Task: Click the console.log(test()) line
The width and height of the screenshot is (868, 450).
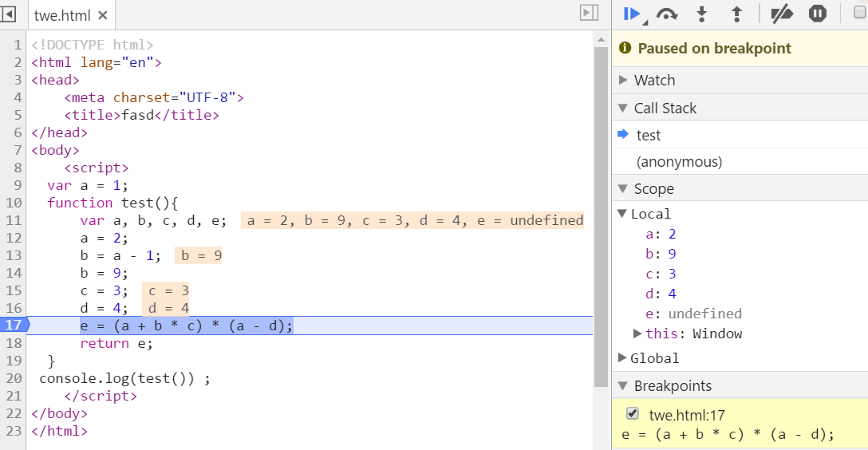Action: point(124,379)
